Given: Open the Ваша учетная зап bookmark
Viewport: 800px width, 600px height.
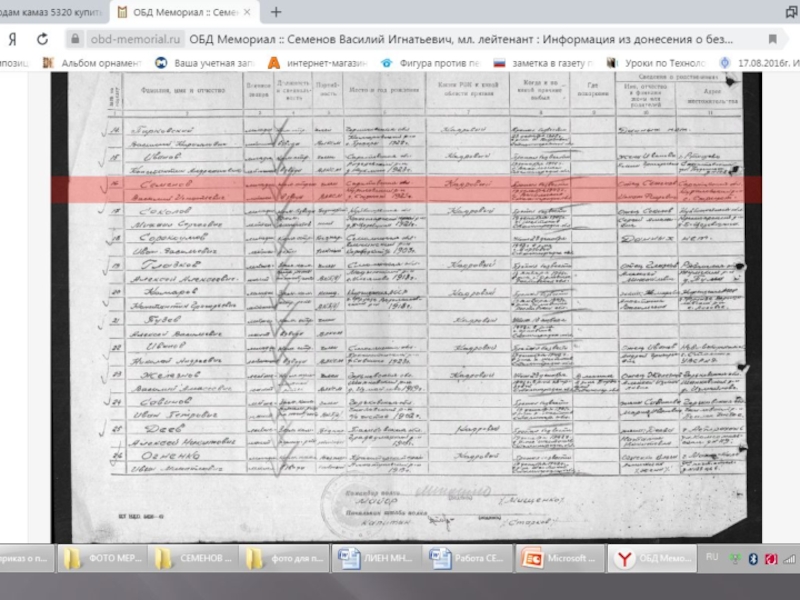Looking at the screenshot, I should click(x=205, y=63).
